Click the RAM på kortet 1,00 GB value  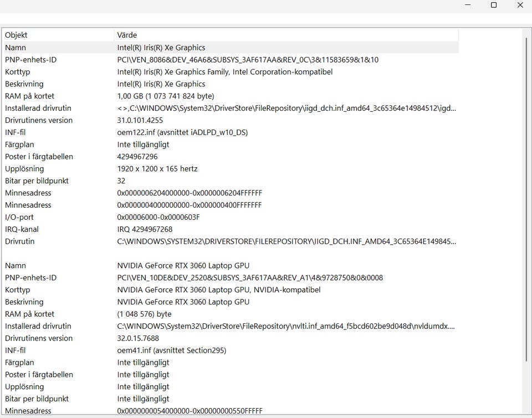coord(165,96)
